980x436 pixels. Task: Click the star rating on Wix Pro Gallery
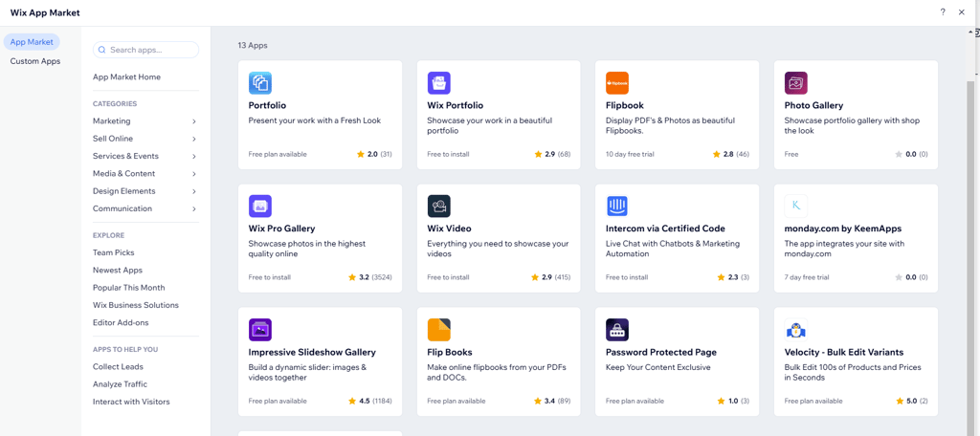(x=352, y=277)
